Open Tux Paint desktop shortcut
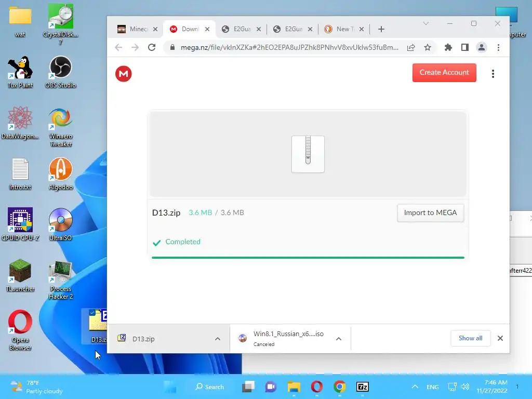Viewport: 532px width, 399px height. [x=20, y=72]
